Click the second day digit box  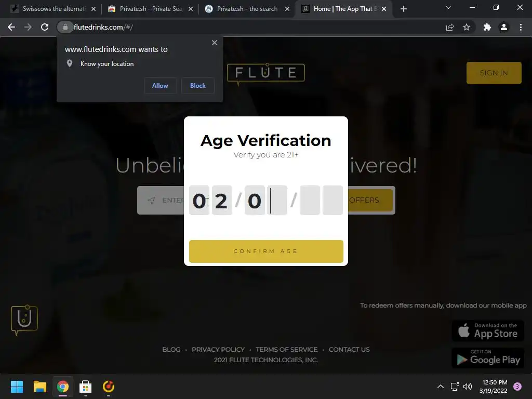(x=277, y=200)
